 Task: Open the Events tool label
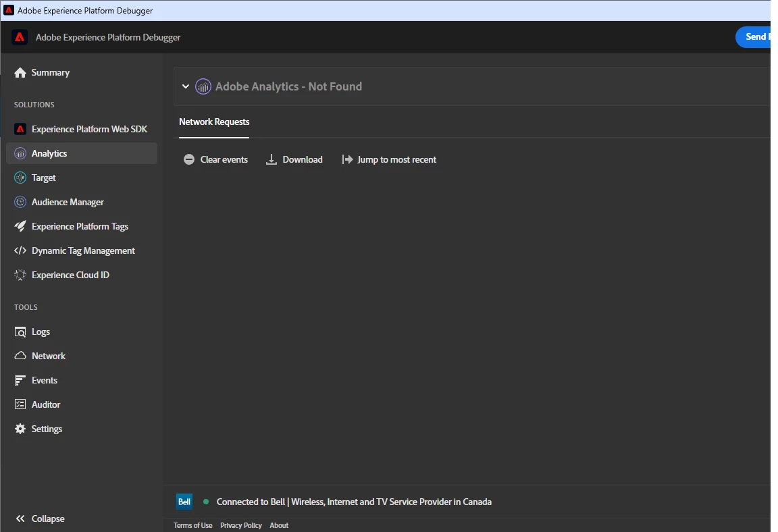click(45, 381)
